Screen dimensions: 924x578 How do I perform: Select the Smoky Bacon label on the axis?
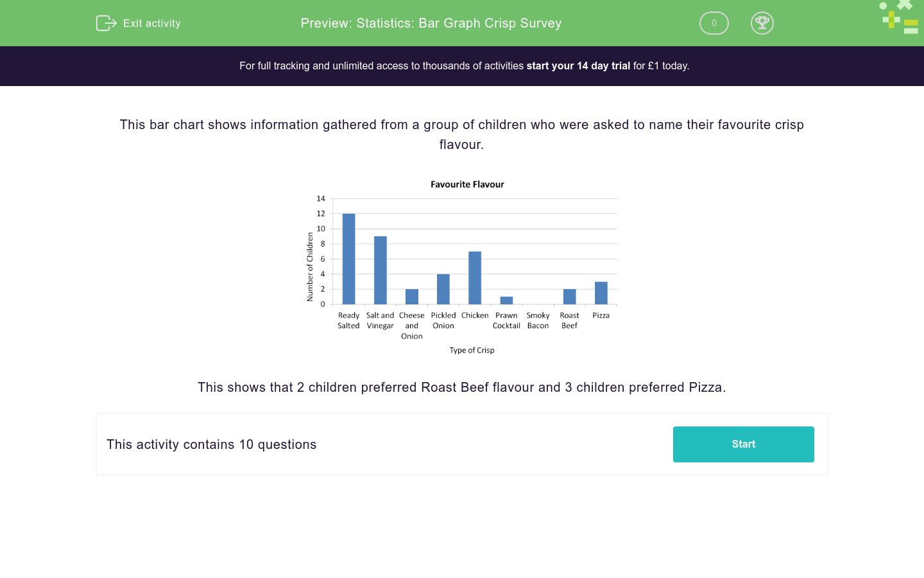click(x=538, y=320)
